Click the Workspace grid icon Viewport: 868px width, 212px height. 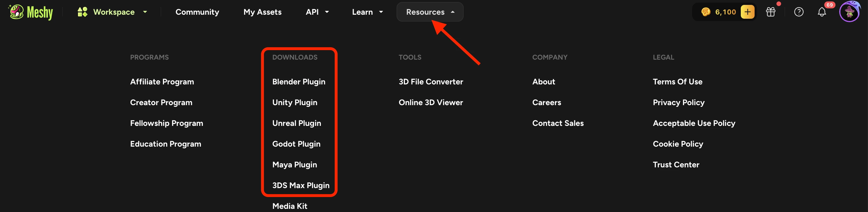click(x=83, y=12)
